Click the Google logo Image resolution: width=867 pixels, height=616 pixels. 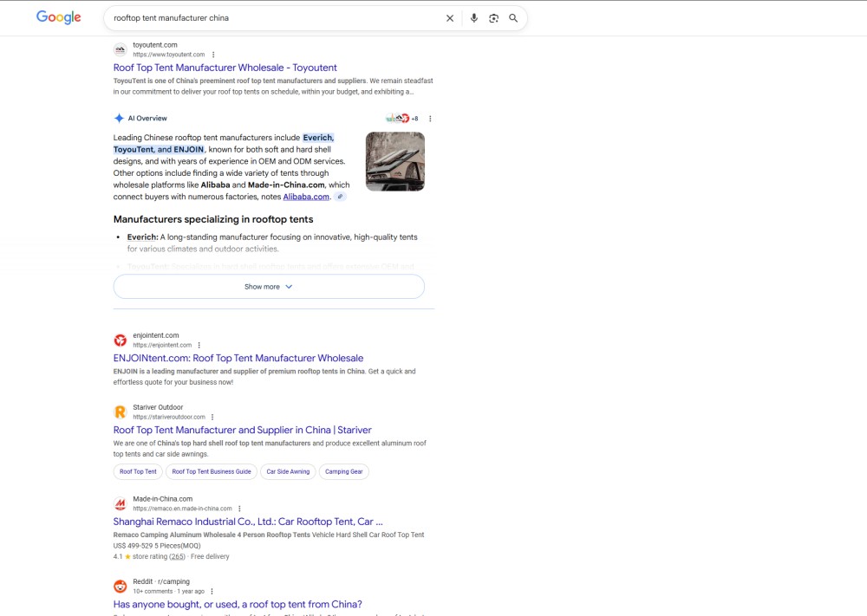(57, 17)
